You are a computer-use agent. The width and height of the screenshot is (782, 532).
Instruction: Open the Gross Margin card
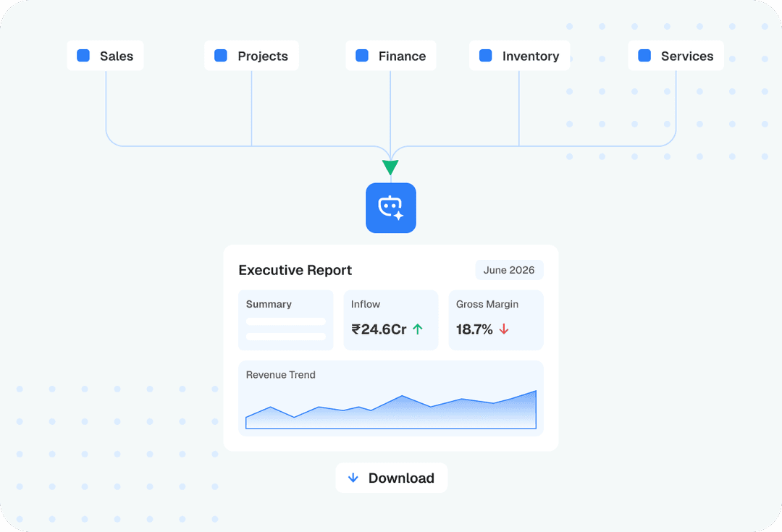point(496,320)
